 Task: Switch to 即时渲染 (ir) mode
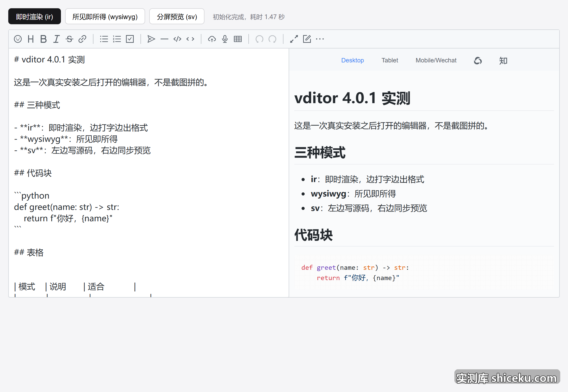[35, 17]
